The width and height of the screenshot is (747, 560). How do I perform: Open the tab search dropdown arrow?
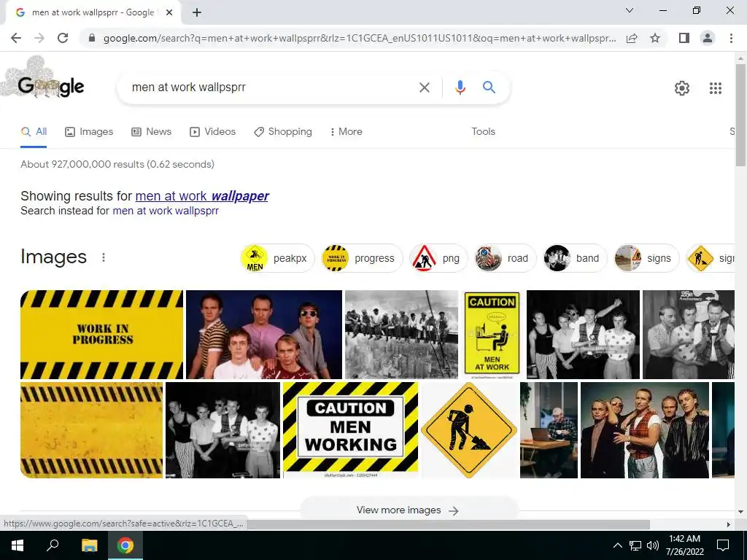click(x=630, y=10)
